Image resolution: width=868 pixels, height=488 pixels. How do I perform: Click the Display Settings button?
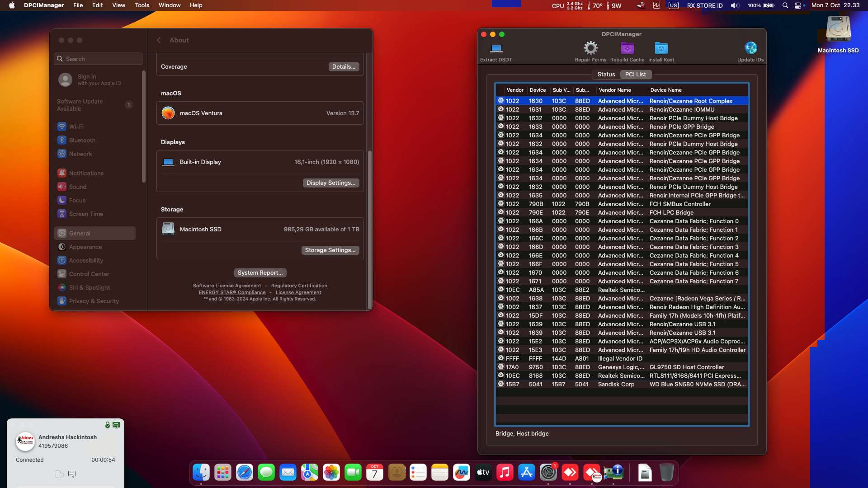point(331,183)
